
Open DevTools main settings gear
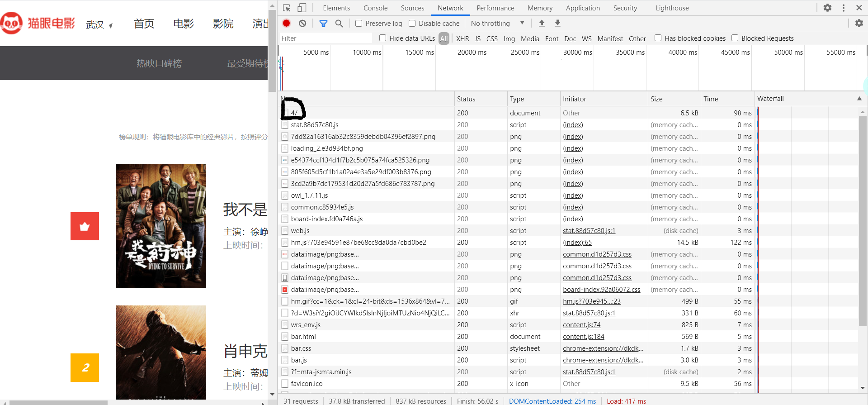[827, 8]
